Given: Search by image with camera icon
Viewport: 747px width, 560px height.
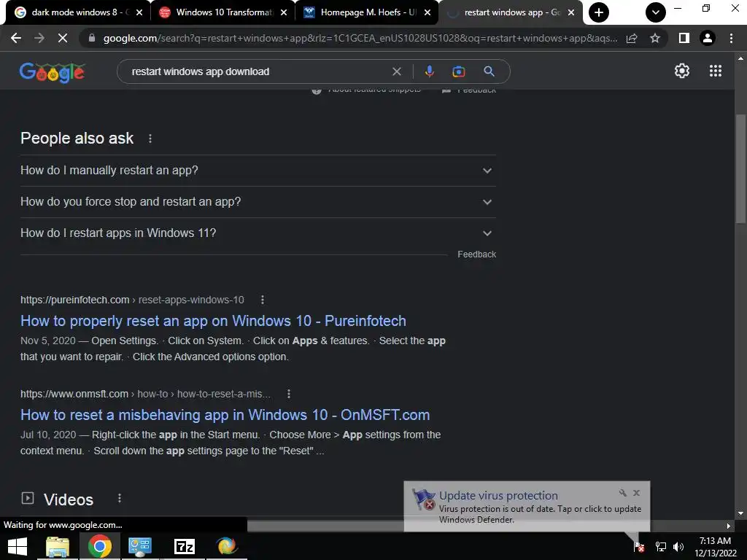Looking at the screenshot, I should (x=458, y=71).
